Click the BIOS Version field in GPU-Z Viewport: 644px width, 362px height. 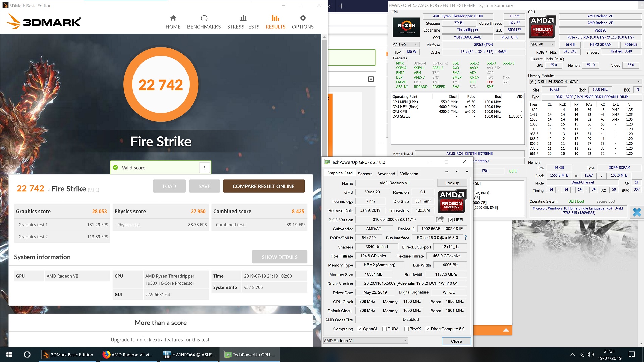click(x=394, y=220)
